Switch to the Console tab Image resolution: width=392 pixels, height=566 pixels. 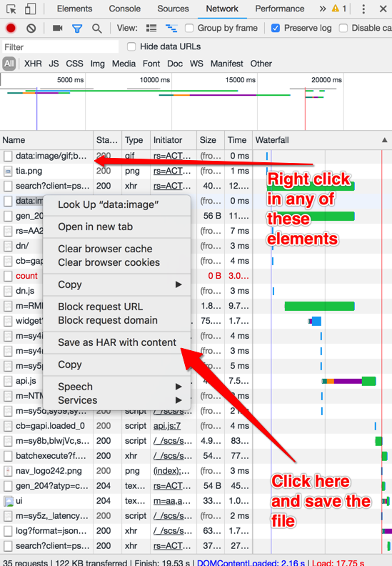tap(125, 9)
